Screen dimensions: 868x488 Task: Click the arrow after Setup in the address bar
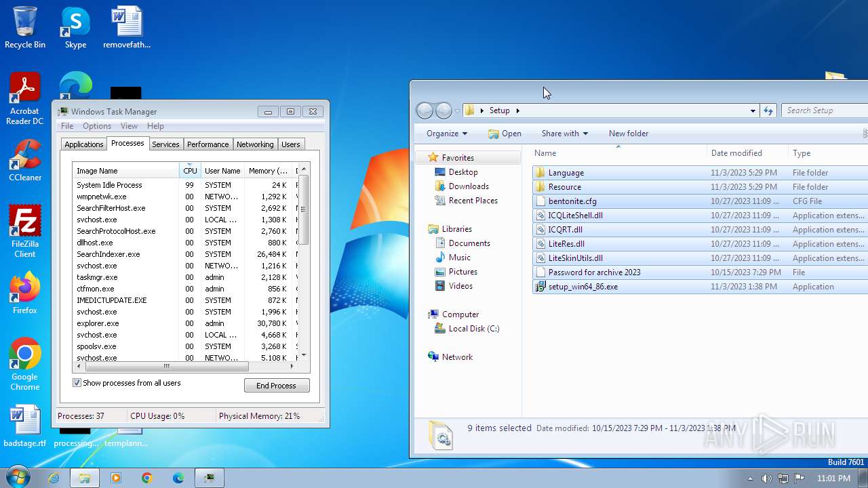[x=517, y=110]
